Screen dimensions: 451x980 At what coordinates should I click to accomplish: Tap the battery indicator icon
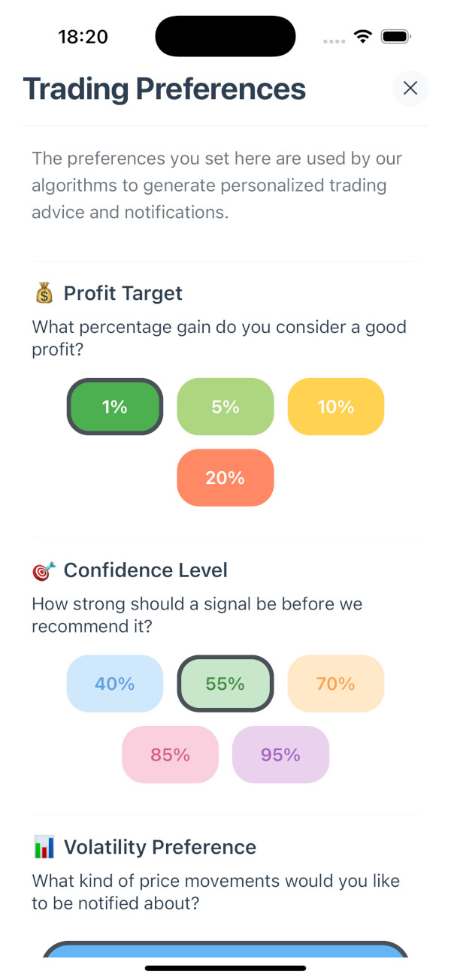pos(395,37)
